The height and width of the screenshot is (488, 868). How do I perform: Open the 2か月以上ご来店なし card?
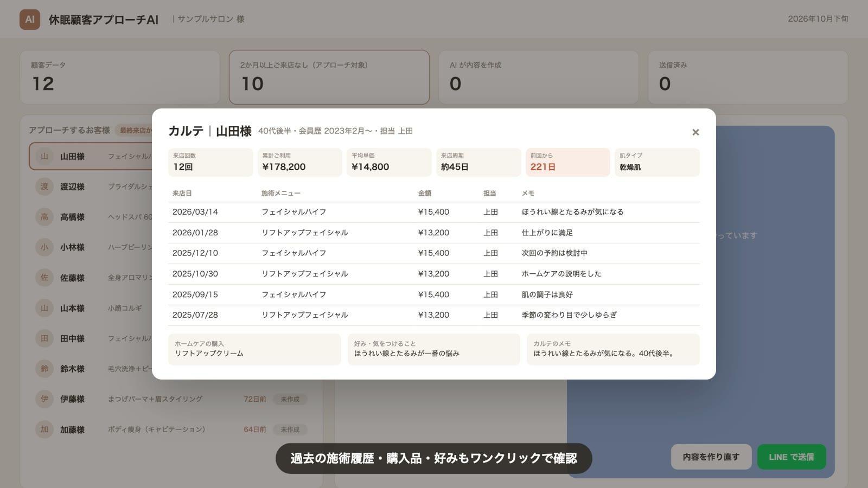pyautogui.click(x=329, y=77)
